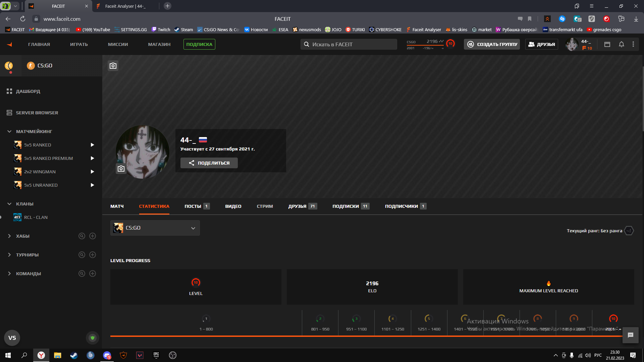The width and height of the screenshot is (644, 362).
Task: Click the search icon next to Хабы
Action: 82,236
